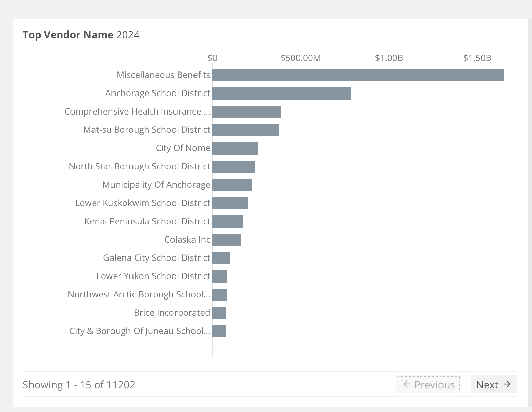Click the 'Comprehensive Health Insurance ...' label

tap(137, 111)
